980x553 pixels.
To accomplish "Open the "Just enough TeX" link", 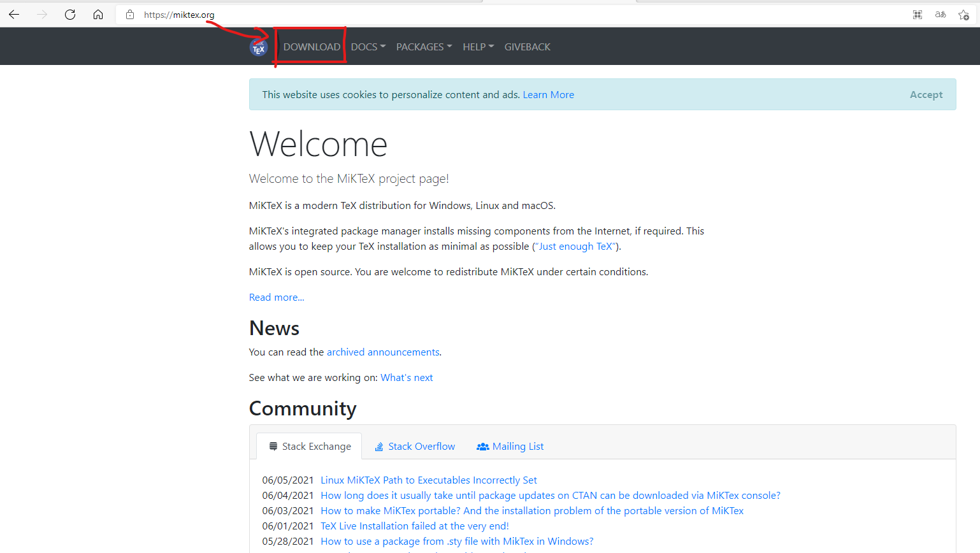I will [x=576, y=247].
